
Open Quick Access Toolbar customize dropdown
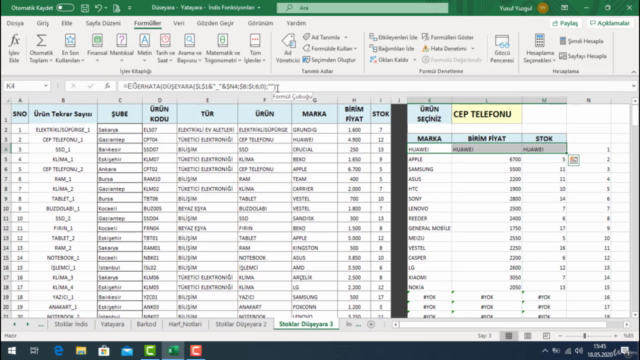130,8
